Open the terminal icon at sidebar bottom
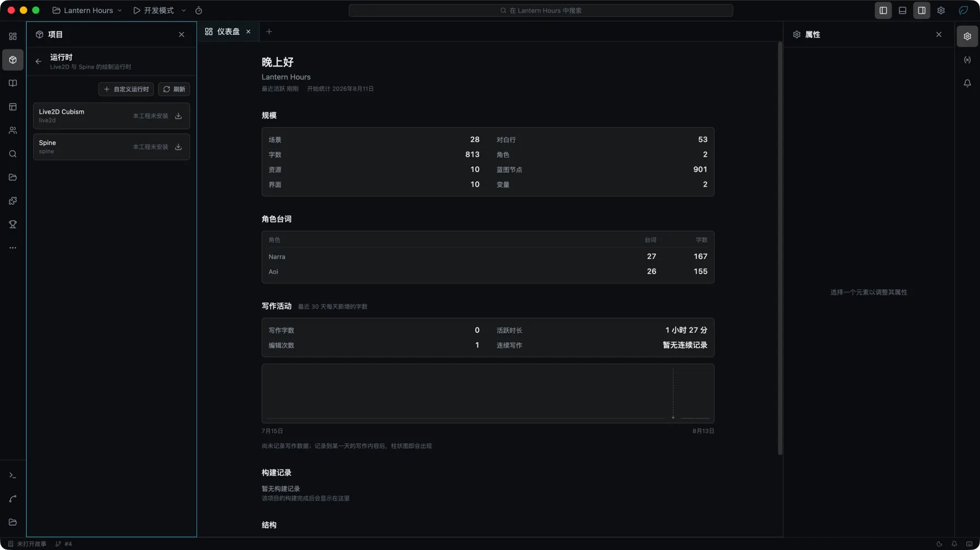Screen dimensions: 980x550 (x=13, y=475)
